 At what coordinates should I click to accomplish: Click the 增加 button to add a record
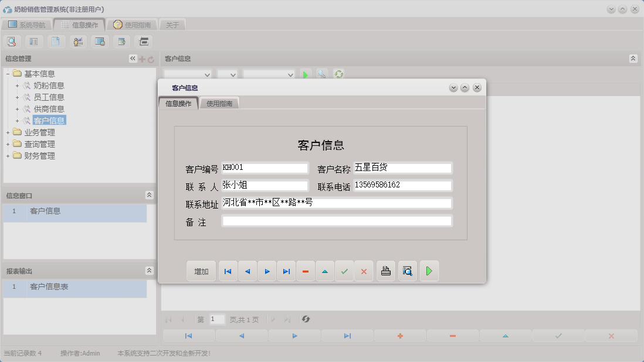201,271
